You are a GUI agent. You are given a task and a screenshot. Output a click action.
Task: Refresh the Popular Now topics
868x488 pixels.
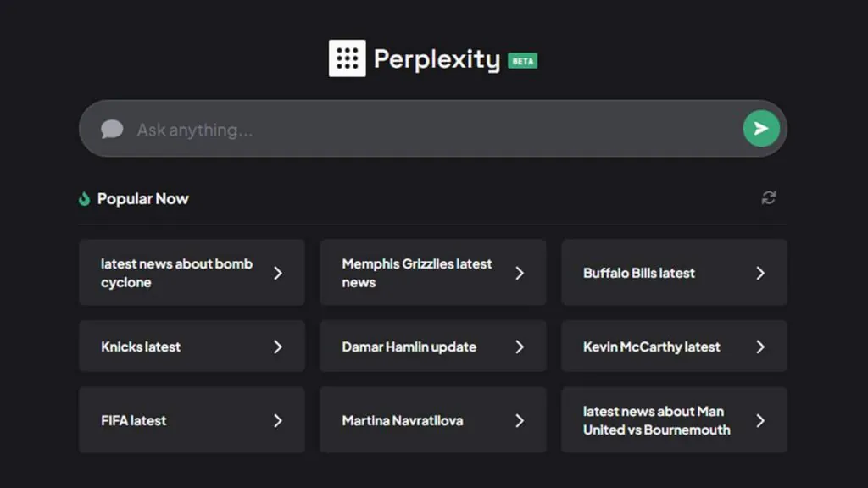769,198
